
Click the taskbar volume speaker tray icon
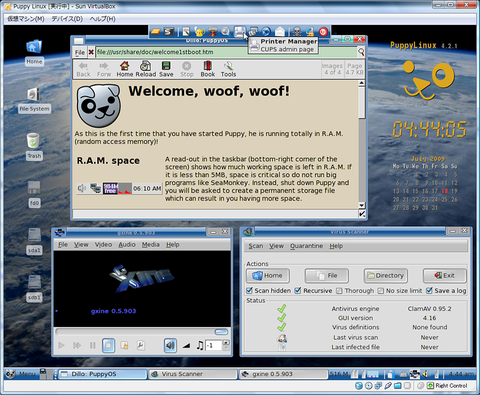(425, 374)
